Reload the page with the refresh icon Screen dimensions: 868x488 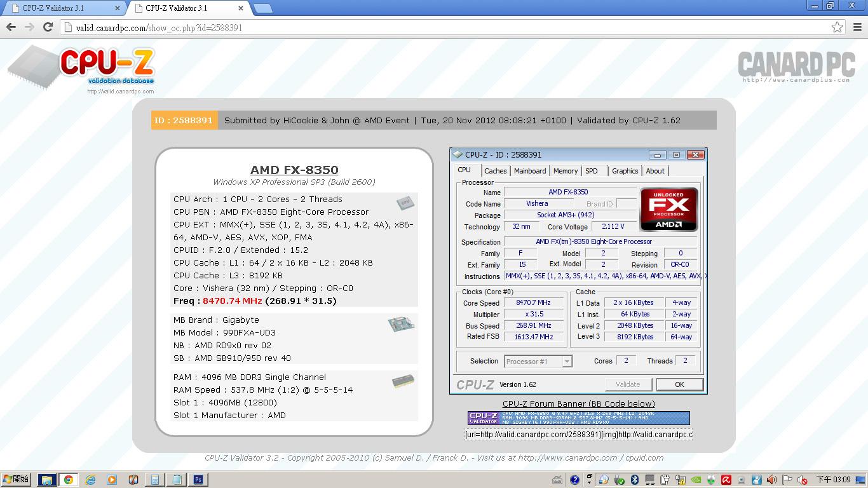pyautogui.click(x=48, y=27)
